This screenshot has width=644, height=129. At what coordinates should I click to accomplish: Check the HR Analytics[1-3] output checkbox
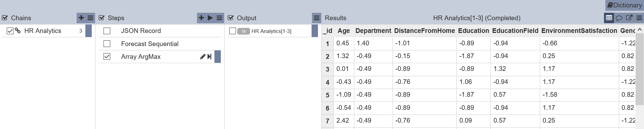click(233, 31)
